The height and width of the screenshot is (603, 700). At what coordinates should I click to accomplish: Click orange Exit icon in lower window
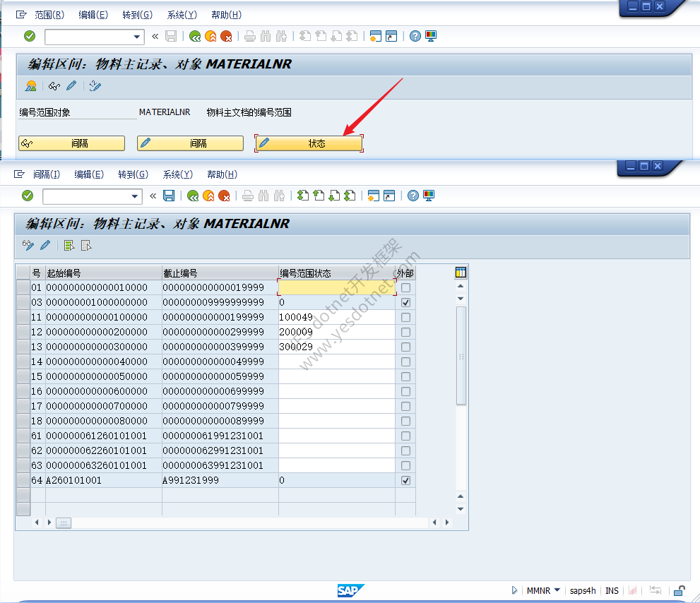pyautogui.click(x=208, y=196)
